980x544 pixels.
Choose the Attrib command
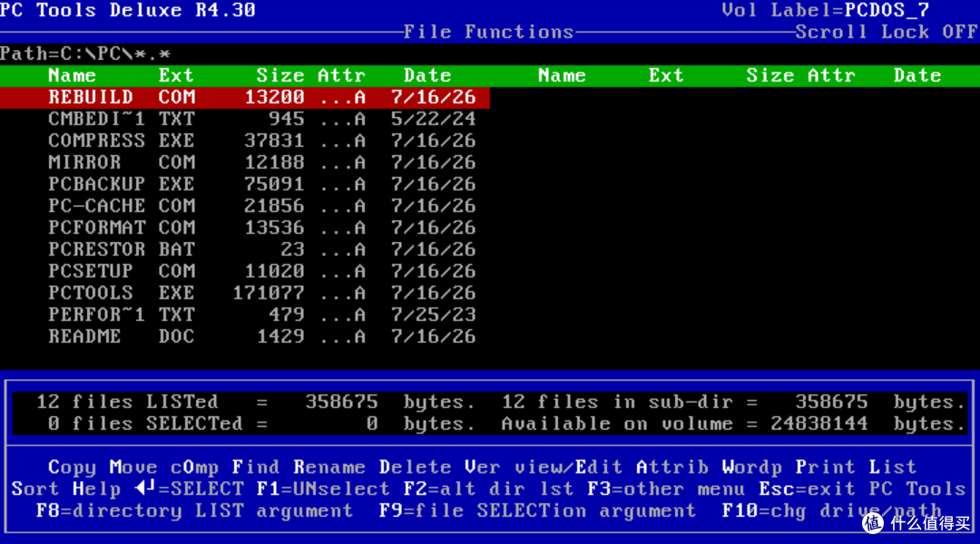672,467
